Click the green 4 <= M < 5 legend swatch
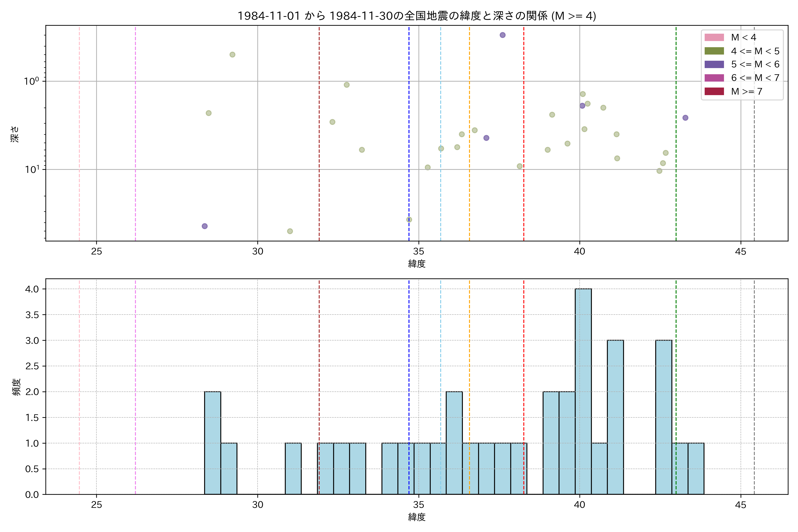The width and height of the screenshot is (798, 532). click(x=714, y=51)
